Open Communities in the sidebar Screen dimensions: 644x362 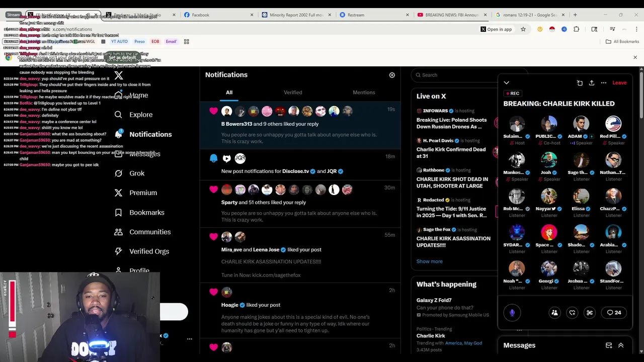pyautogui.click(x=142, y=232)
